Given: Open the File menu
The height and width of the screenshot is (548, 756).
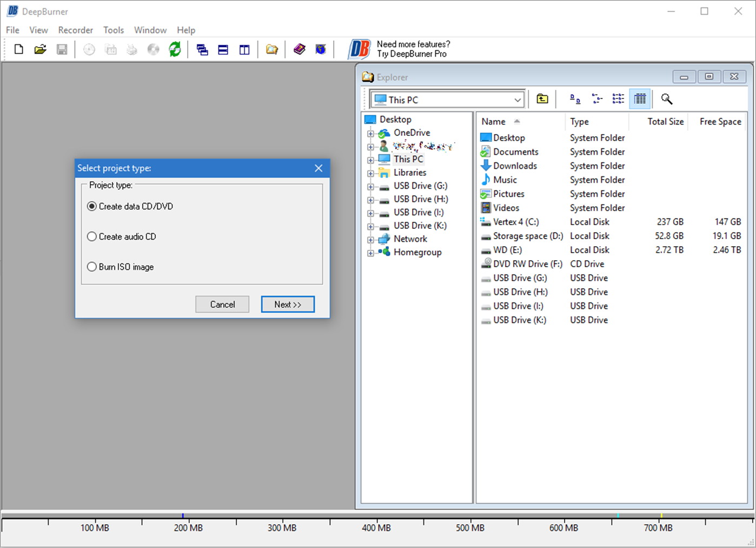Looking at the screenshot, I should [12, 30].
